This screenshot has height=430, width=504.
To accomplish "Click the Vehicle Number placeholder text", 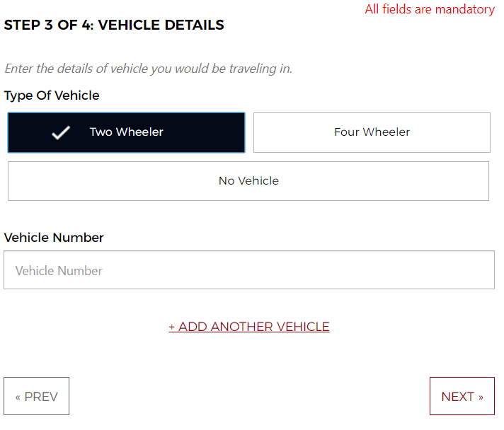I will tap(59, 271).
